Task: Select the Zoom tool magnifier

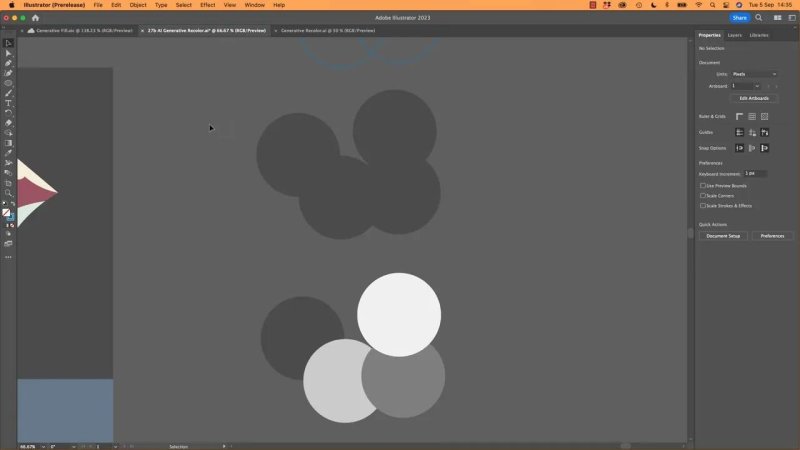Action: pyautogui.click(x=8, y=193)
